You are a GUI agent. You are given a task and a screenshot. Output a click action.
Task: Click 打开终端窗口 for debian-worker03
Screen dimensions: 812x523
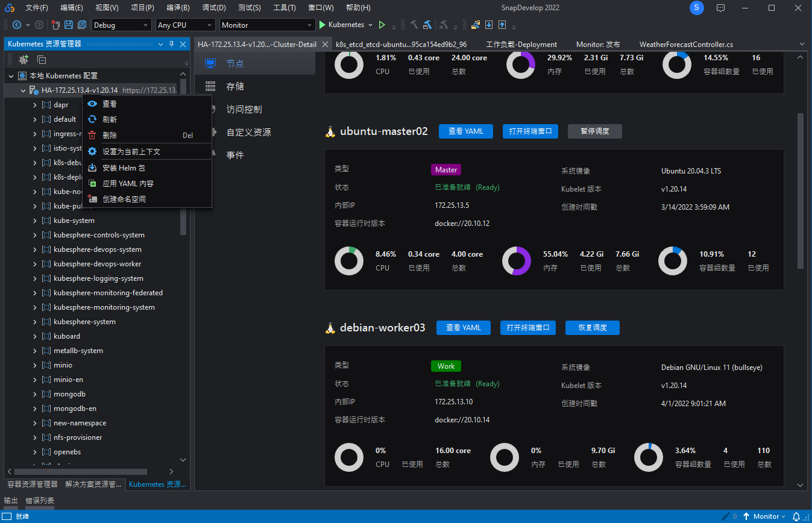coord(528,328)
